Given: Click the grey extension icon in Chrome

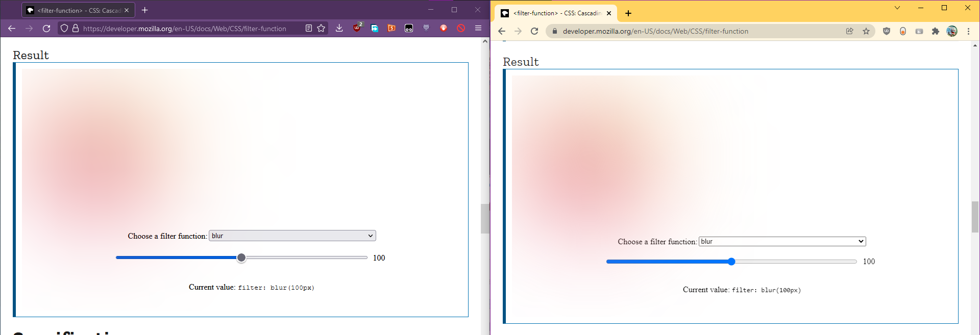Looking at the screenshot, I should coord(919,31).
